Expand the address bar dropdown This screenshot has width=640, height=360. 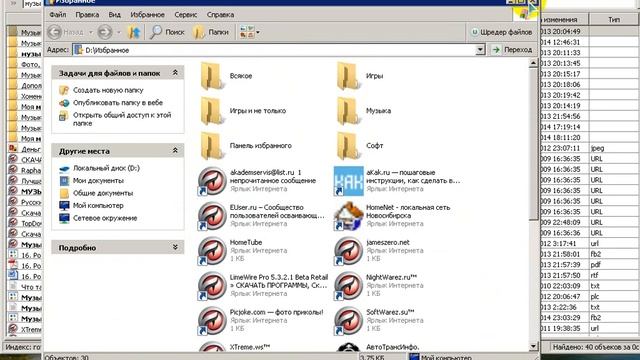(480, 50)
